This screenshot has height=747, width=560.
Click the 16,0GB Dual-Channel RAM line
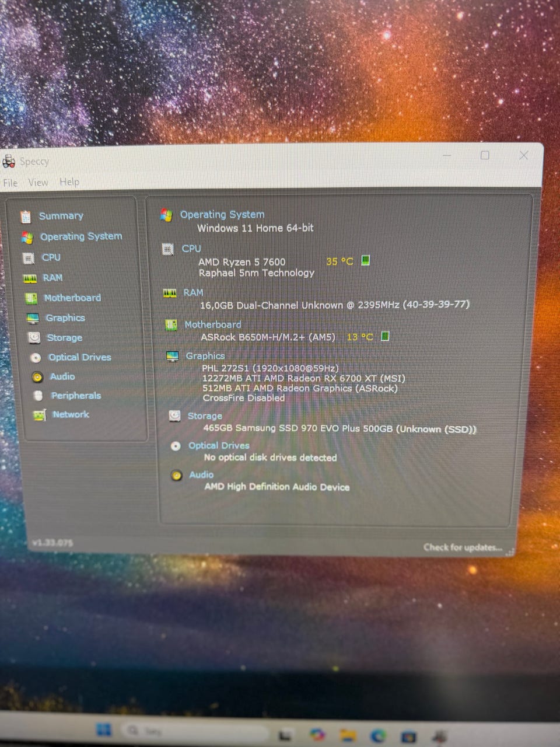[x=335, y=305]
